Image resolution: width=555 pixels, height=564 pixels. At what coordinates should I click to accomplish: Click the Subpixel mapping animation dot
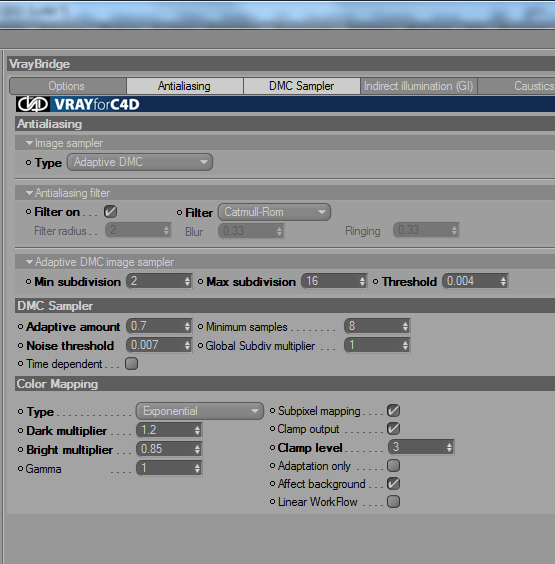click(273, 410)
